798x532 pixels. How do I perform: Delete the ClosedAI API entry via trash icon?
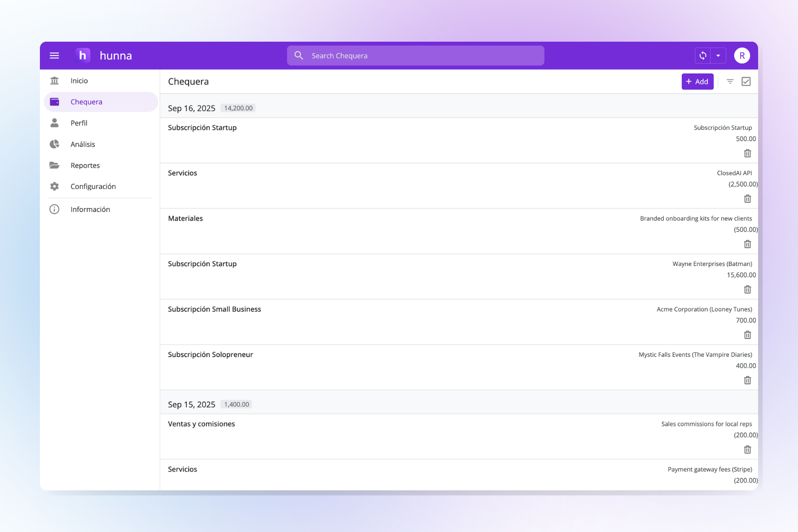click(747, 199)
